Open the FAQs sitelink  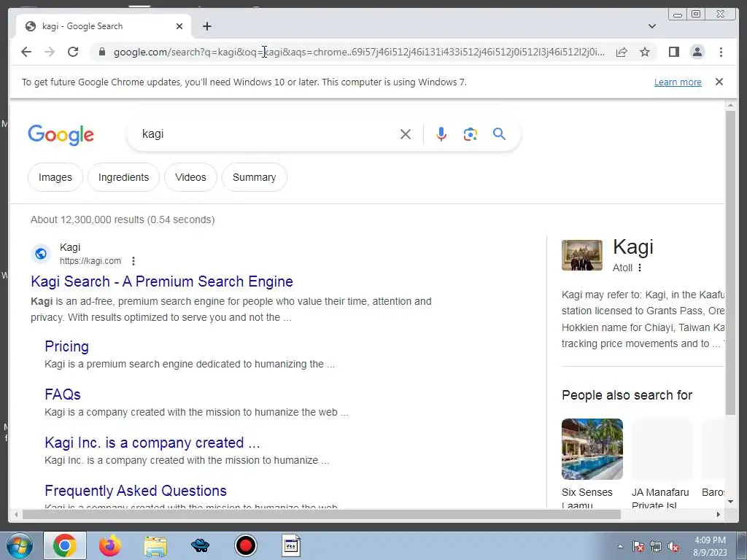pos(63,394)
